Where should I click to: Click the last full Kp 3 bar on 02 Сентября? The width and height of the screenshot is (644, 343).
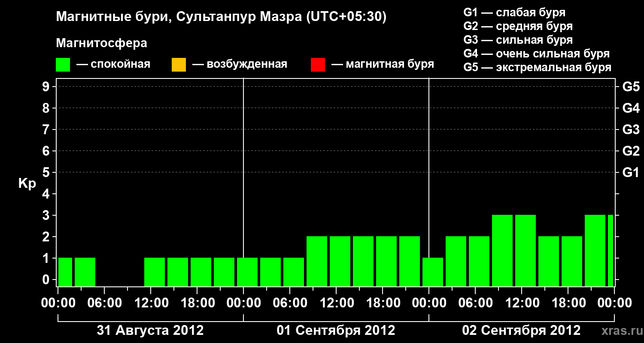point(595,250)
